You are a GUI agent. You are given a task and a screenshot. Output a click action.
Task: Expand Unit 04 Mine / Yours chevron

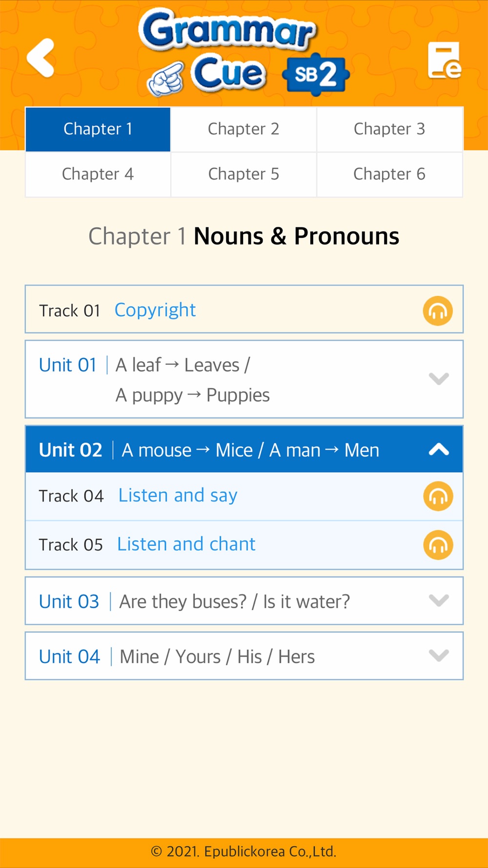pos(439,656)
